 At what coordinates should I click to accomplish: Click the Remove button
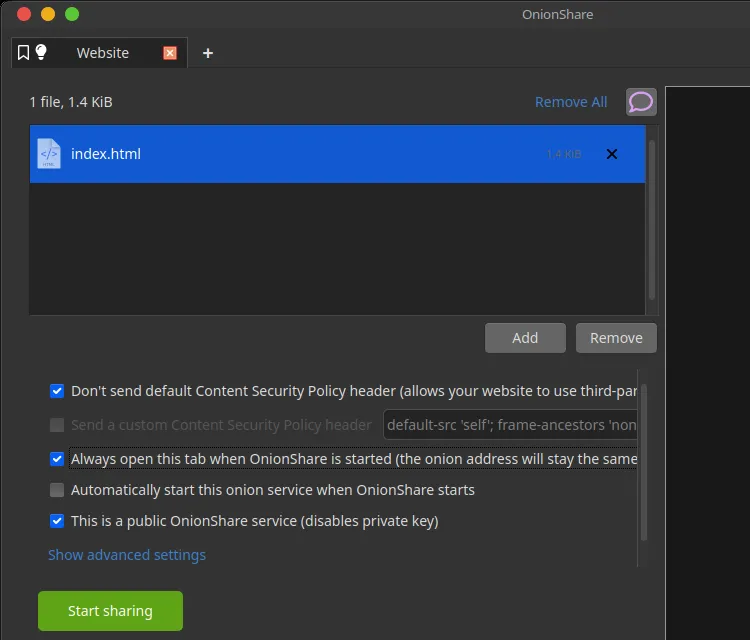click(616, 338)
